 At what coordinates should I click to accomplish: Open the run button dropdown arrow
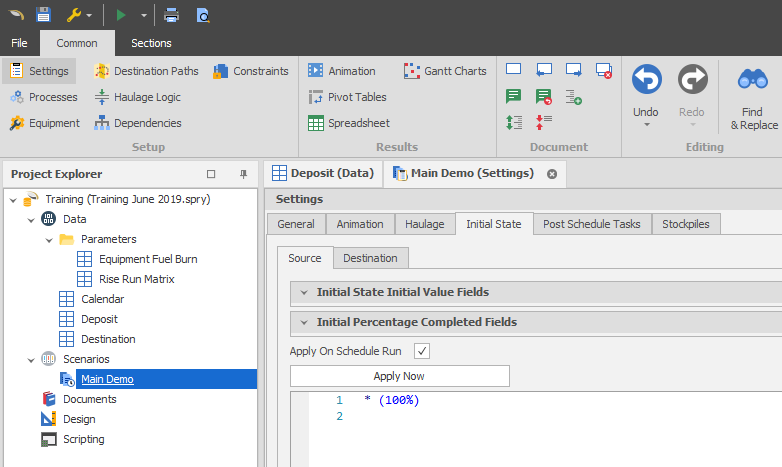[x=144, y=15]
